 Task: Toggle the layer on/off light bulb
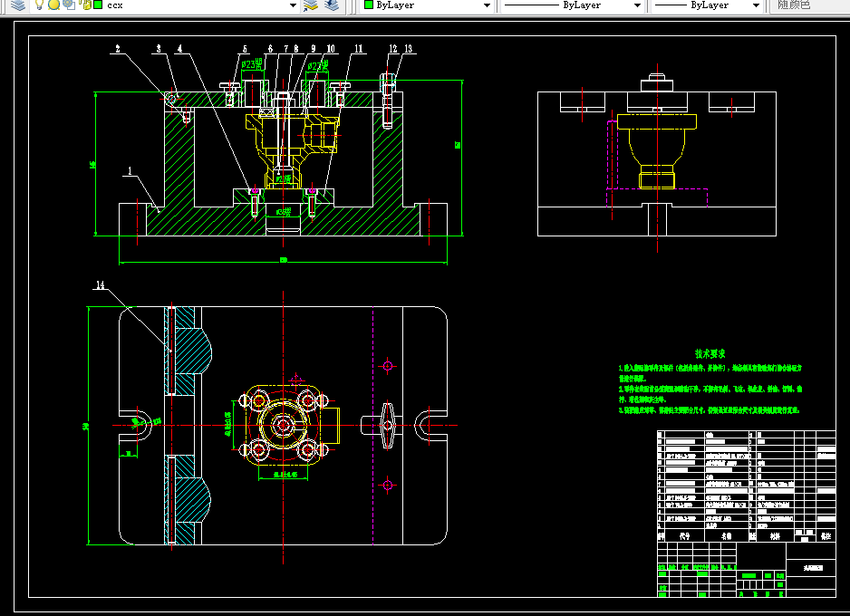[x=39, y=5]
